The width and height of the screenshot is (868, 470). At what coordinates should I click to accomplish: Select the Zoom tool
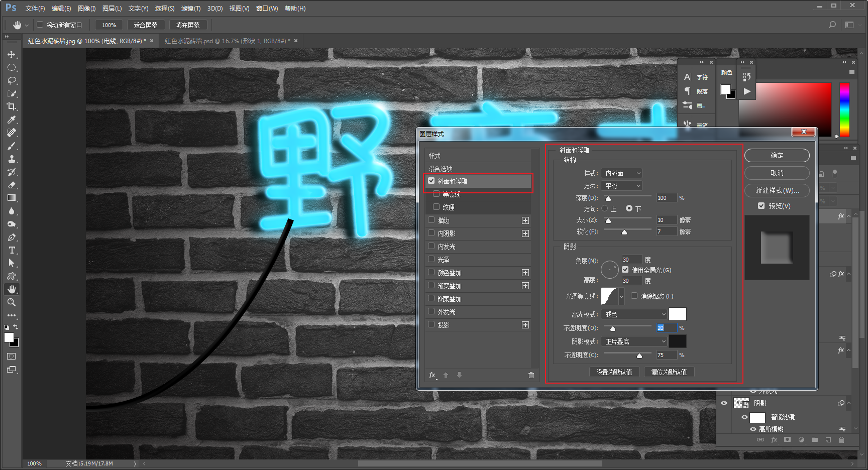(x=12, y=302)
